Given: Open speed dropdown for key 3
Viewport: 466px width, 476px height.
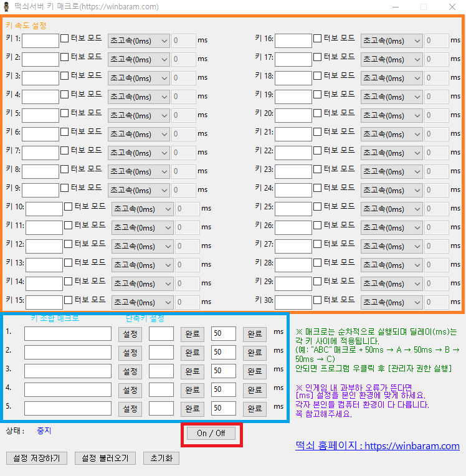Looking at the screenshot, I should tap(139, 78).
